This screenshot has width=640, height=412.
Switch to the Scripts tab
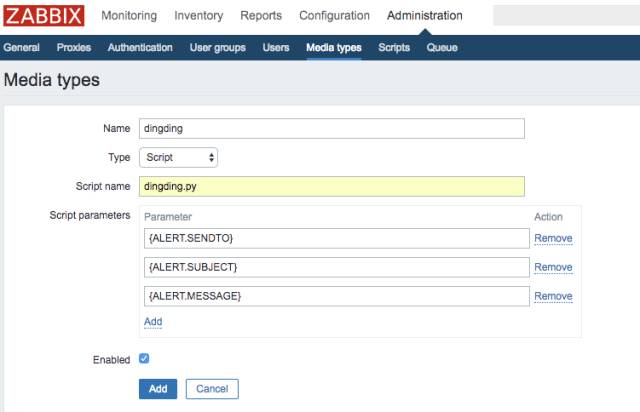394,48
